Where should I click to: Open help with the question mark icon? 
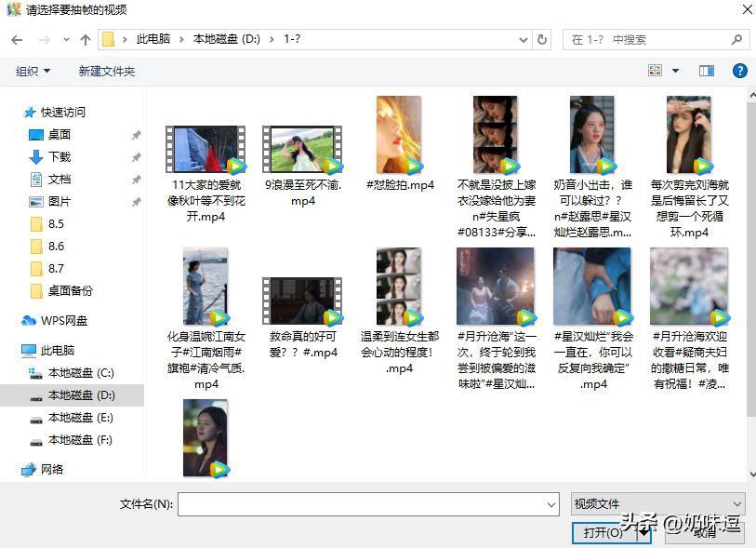739,71
